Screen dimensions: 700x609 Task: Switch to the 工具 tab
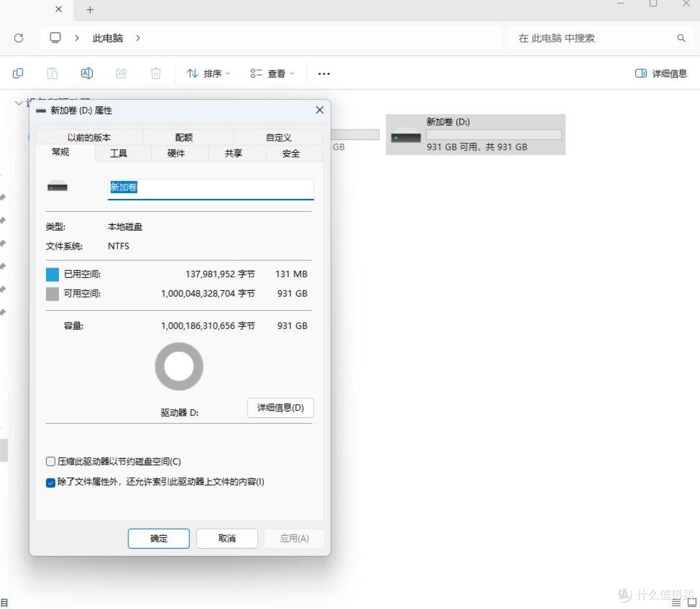pyautogui.click(x=119, y=154)
